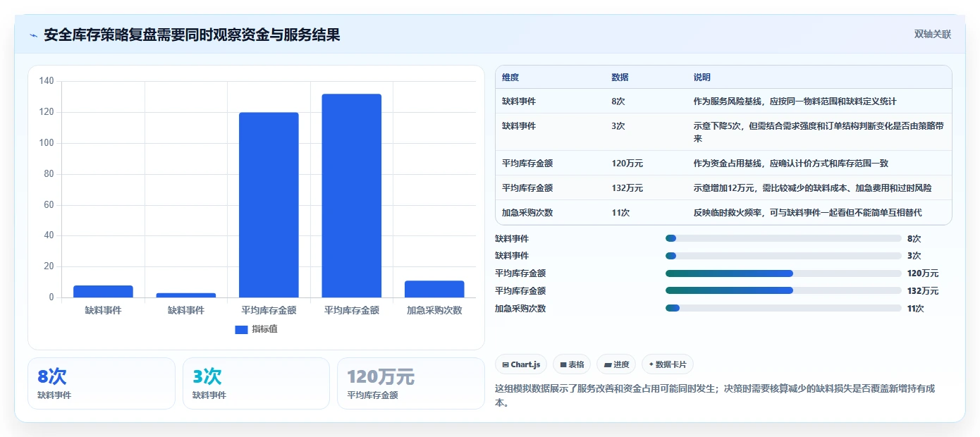
Task: Open the 120万元 平均库存金额 summary card
Action: click(411, 383)
